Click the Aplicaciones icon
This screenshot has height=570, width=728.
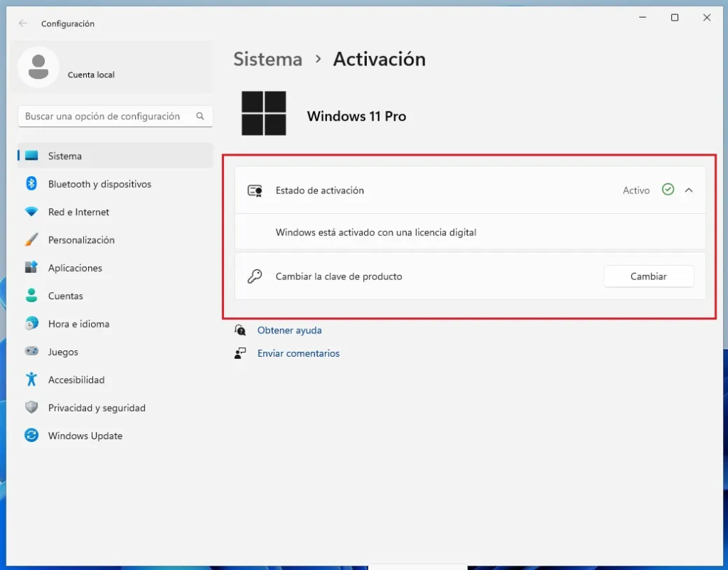point(31,267)
